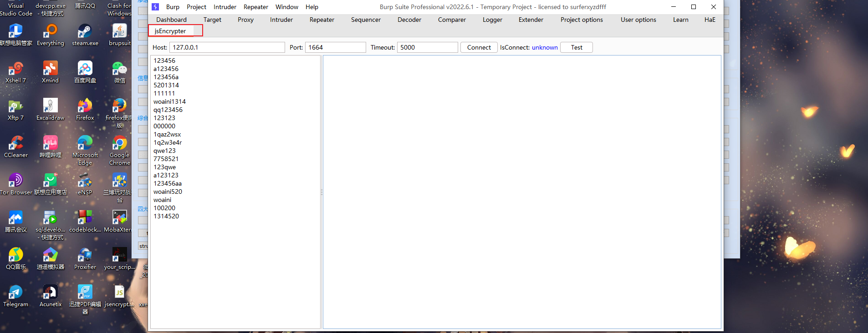Switch to the User options tab
This screenshot has height=333, width=868.
638,20
